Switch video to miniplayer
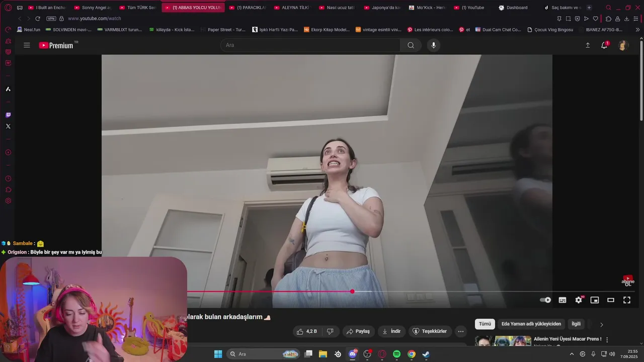Screen dimensions: 644x362 (x=595, y=300)
